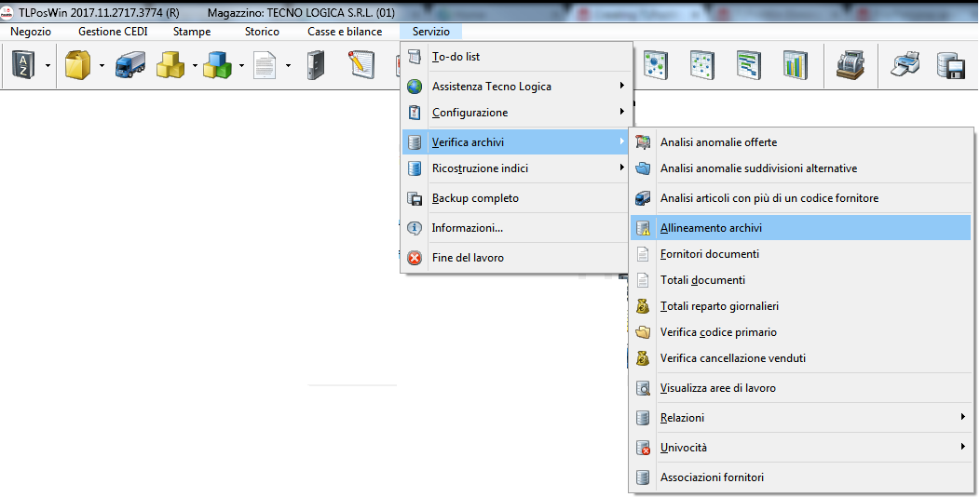This screenshot has width=980, height=497.
Task: Select Fine del lavoro to exit
Action: [468, 258]
